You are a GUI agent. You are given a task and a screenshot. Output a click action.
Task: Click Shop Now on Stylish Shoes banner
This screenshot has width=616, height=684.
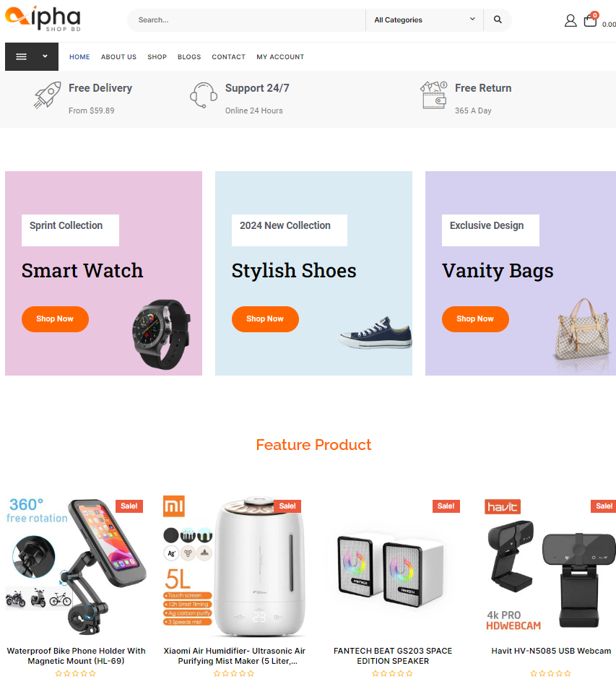click(x=265, y=319)
